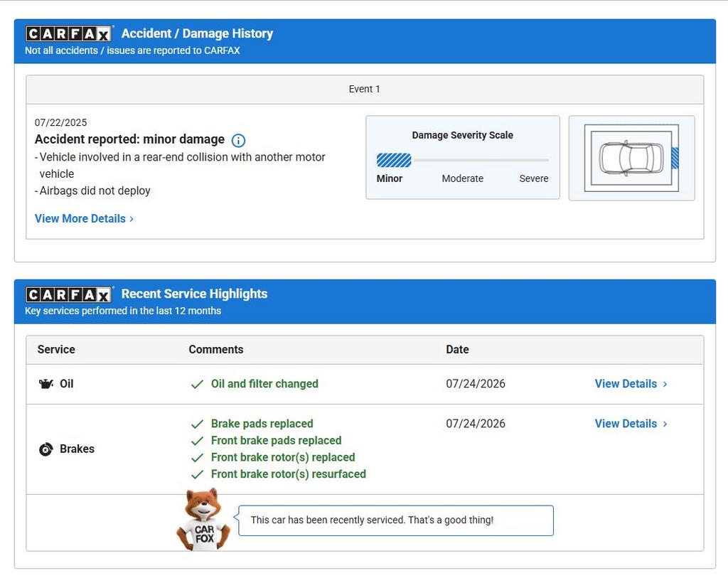This screenshot has height=578, width=728.
Task: Click the striped Minor damage severity bar
Action: click(394, 160)
